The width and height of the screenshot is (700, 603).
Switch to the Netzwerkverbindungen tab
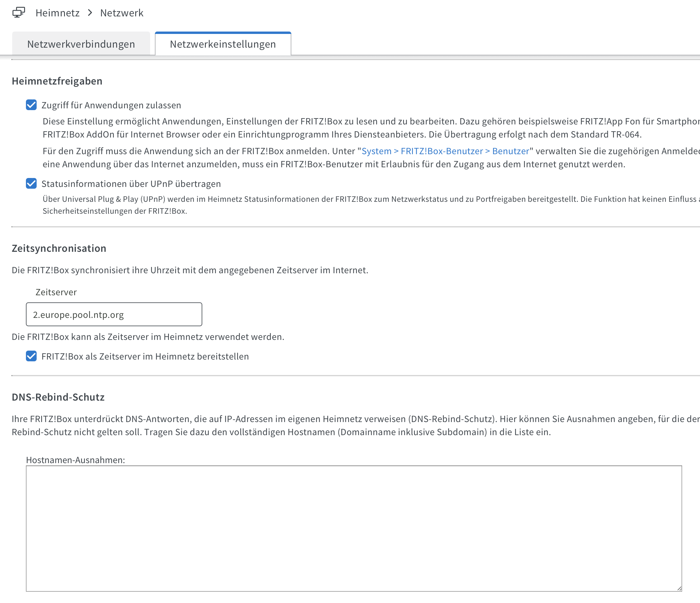81,44
